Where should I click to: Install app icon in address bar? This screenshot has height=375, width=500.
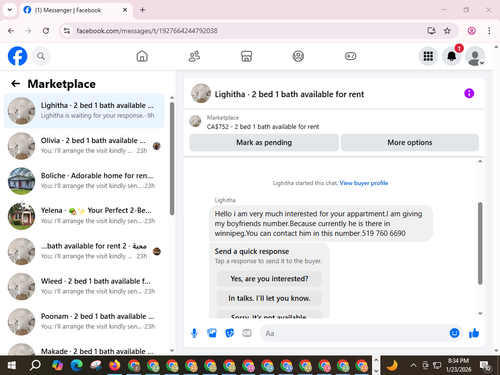coord(431,31)
